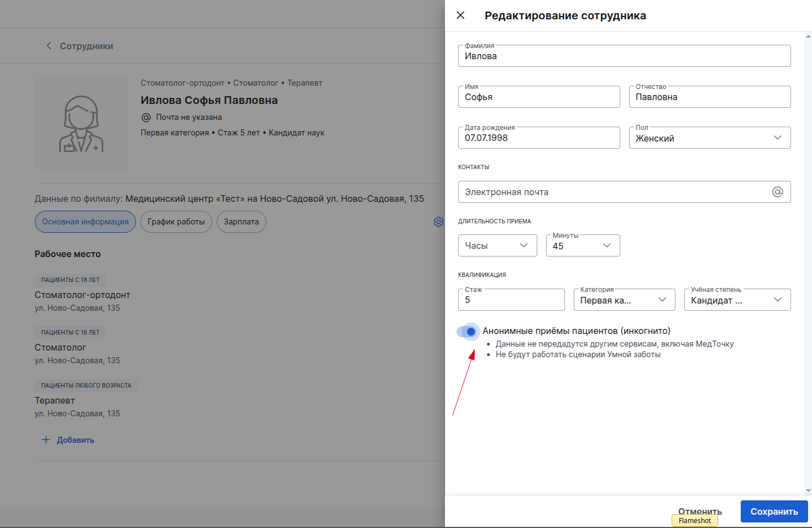Screen dimensions: 812x528
Task: Click the doctor avatar placeholder image
Action: click(x=81, y=124)
